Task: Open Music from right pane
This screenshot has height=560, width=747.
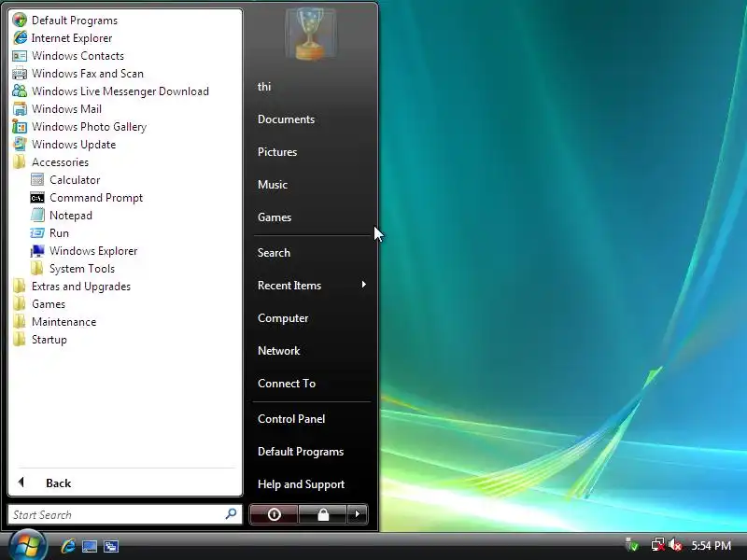Action: [273, 184]
